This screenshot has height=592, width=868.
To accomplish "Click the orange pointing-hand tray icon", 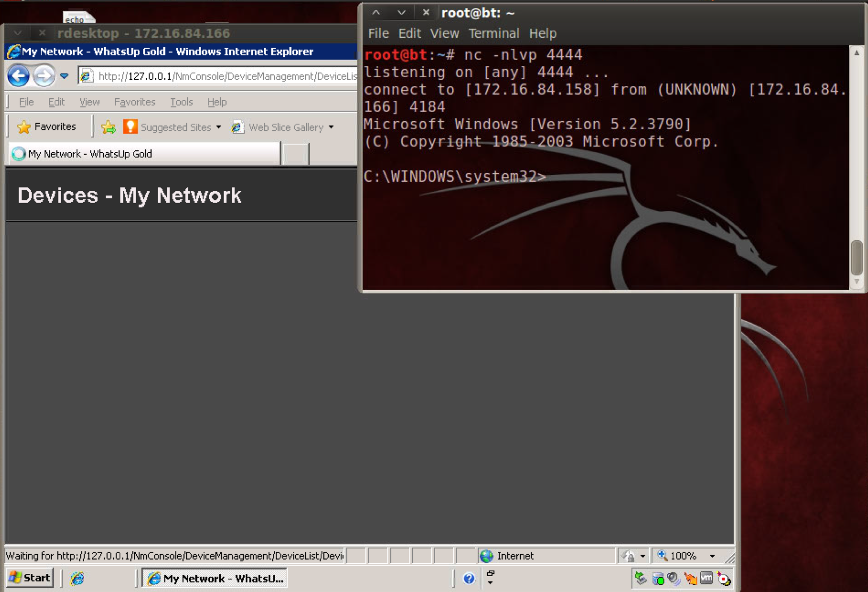I will (x=690, y=578).
